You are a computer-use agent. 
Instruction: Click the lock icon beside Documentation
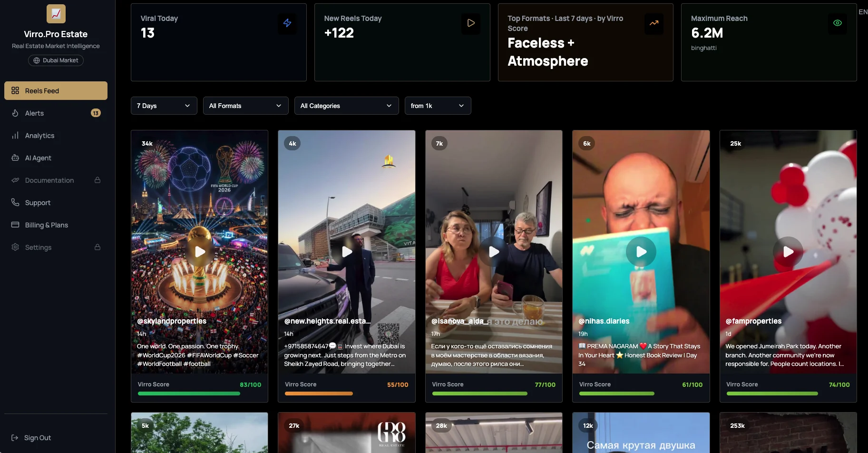click(x=98, y=180)
